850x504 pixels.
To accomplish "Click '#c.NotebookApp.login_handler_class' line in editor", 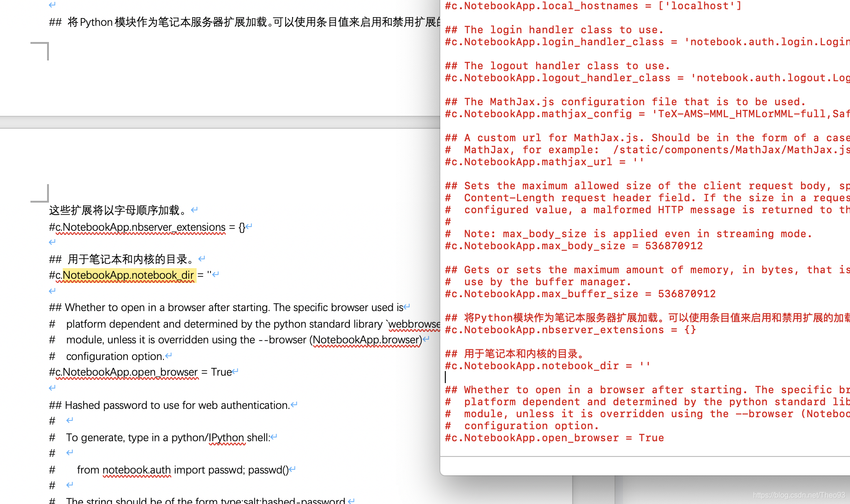I will [x=647, y=42].
